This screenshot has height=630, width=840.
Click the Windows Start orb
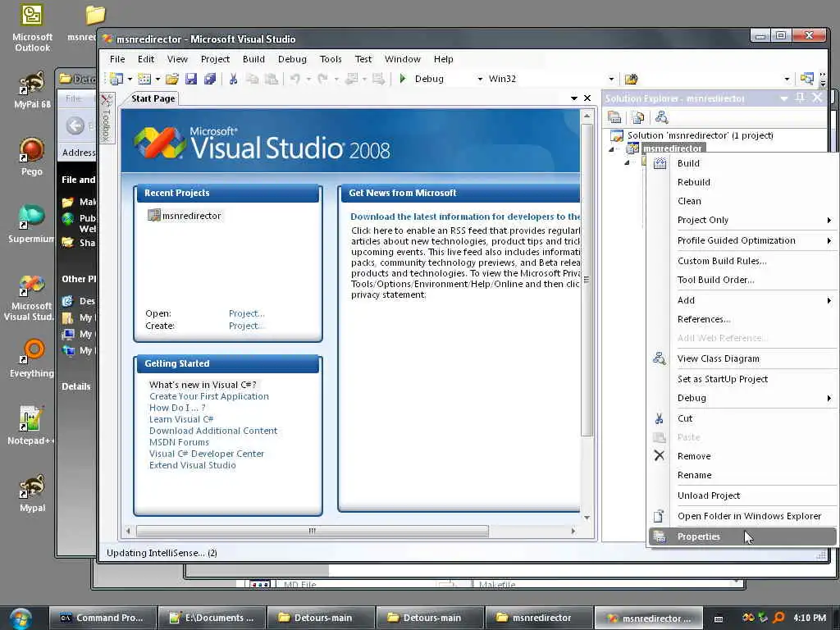(x=20, y=619)
